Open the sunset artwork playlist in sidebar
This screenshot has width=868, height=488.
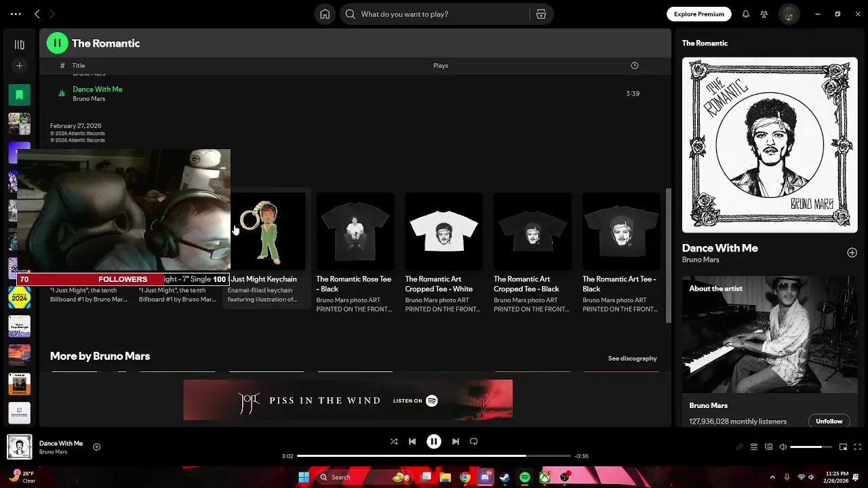(20, 355)
